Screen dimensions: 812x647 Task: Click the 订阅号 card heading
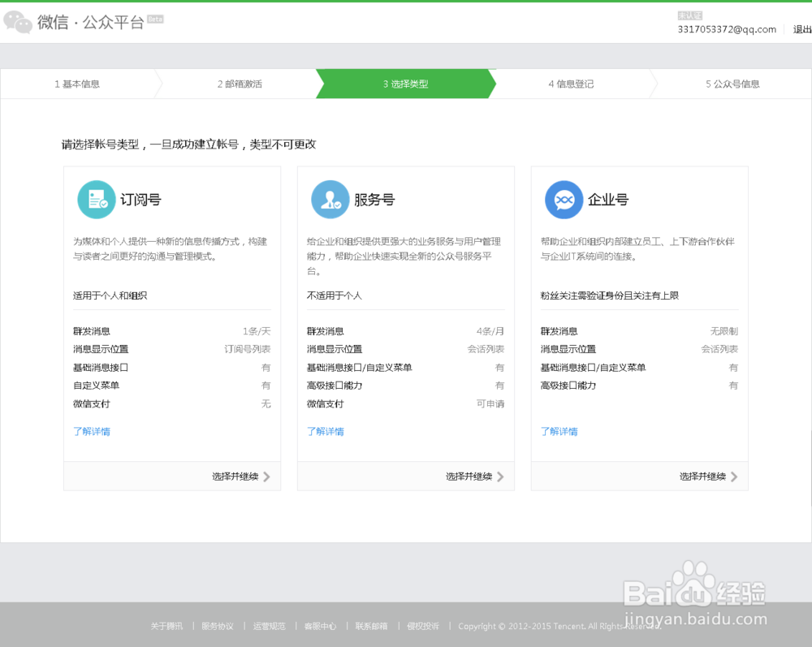coord(140,200)
